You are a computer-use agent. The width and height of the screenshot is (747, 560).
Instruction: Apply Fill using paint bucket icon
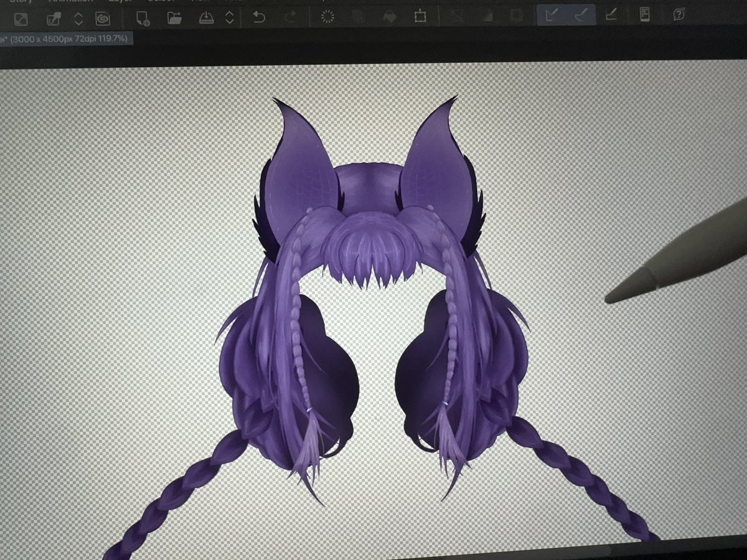(390, 17)
